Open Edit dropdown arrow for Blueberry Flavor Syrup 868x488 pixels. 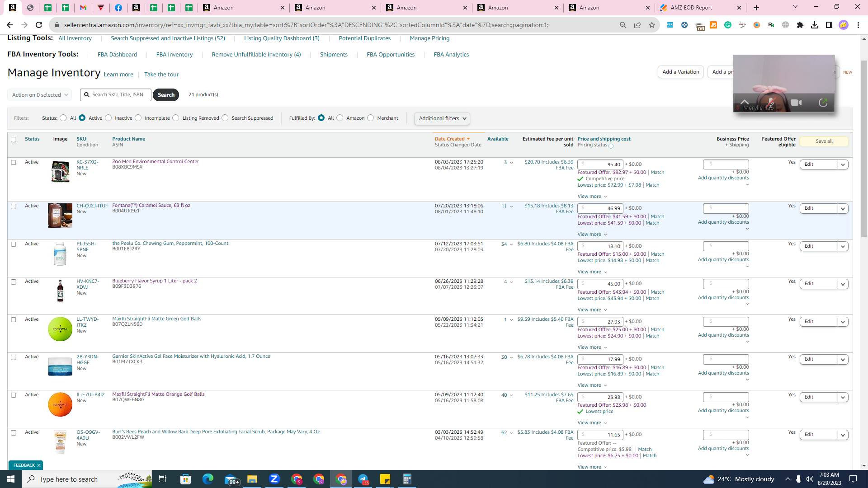pyautogui.click(x=843, y=284)
